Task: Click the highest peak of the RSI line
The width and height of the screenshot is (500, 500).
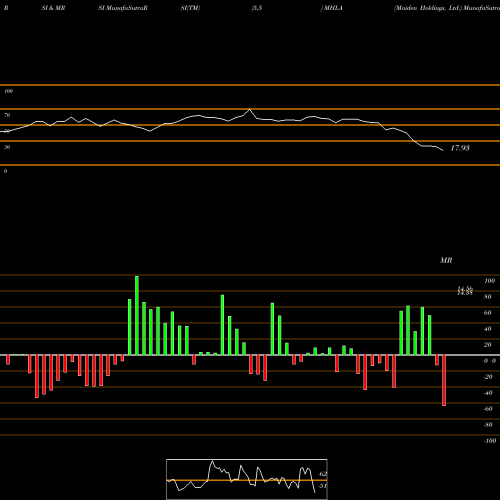Action: coord(249,109)
